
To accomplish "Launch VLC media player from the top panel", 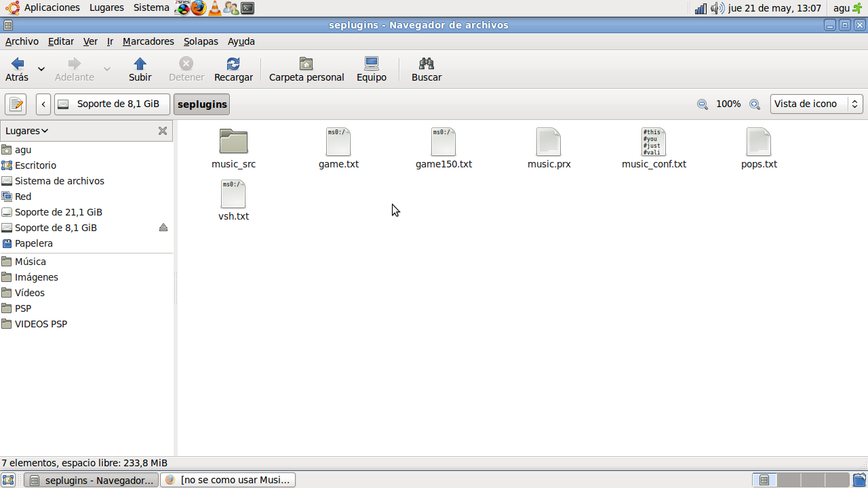I will point(215,8).
